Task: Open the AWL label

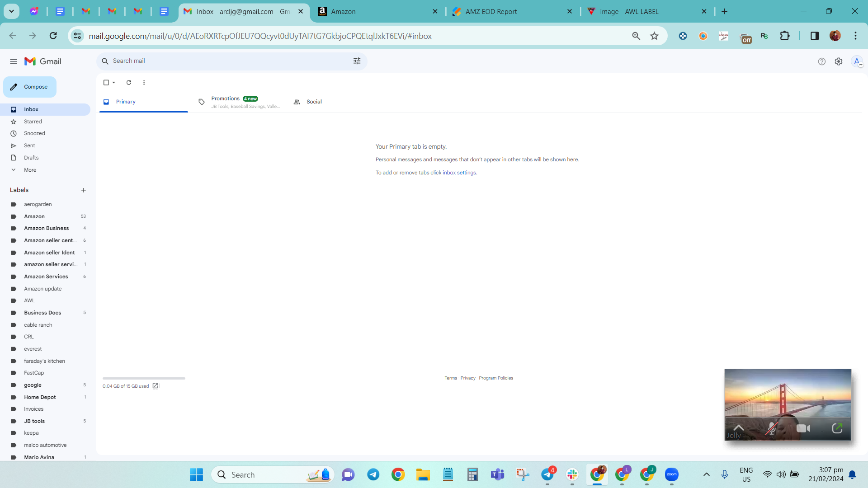Action: pos(45,300)
